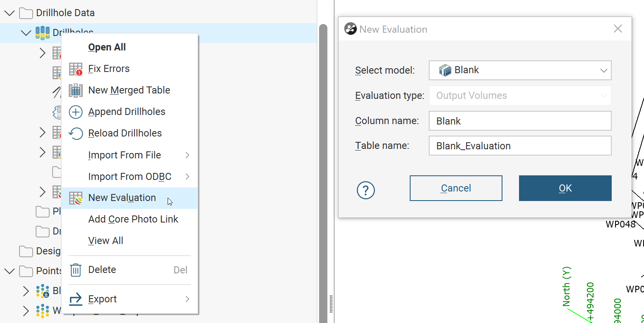
Task: Click the WP048 drillhole label in scene
Action: click(620, 224)
